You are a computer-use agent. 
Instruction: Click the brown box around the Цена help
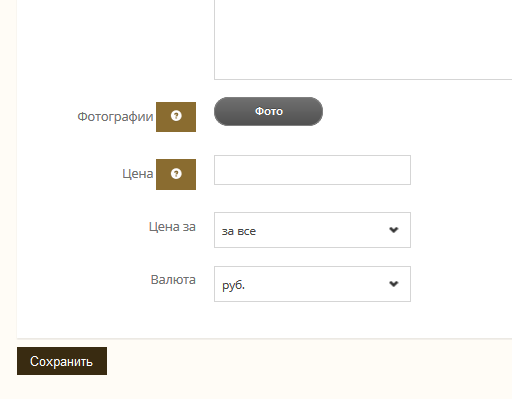click(176, 174)
